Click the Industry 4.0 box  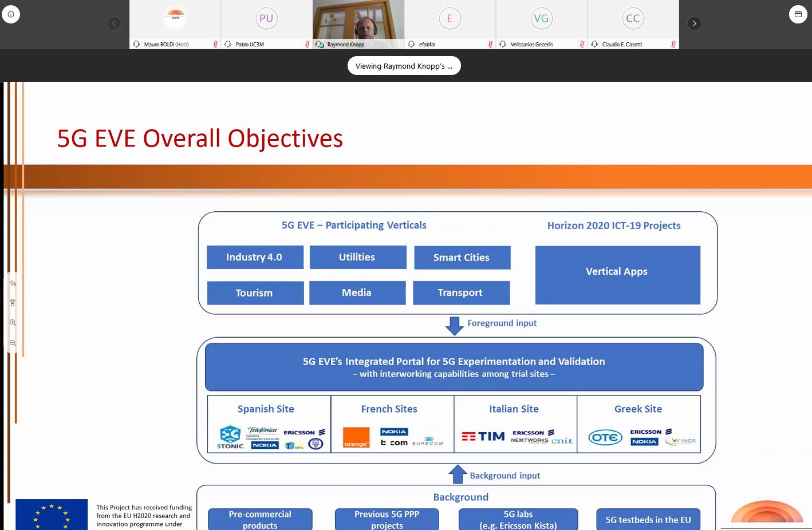click(x=254, y=258)
